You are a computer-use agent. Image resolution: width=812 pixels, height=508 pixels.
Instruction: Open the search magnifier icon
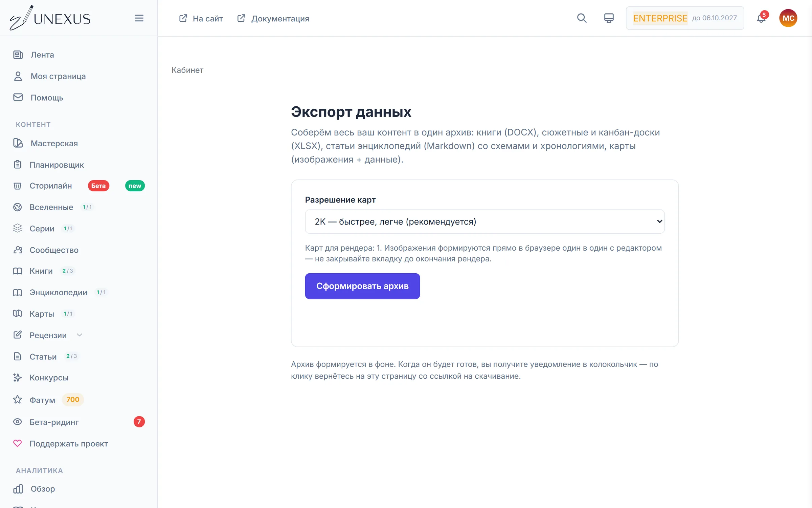point(582,18)
